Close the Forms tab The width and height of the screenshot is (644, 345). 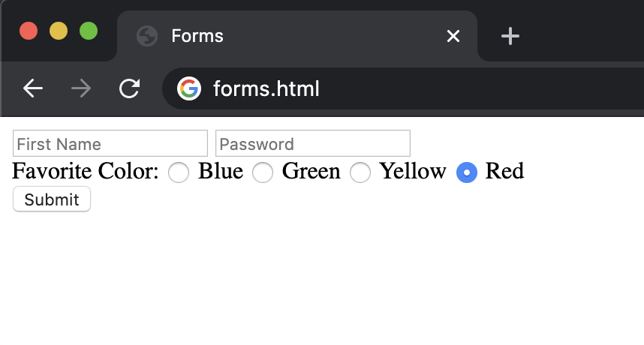coord(453,36)
